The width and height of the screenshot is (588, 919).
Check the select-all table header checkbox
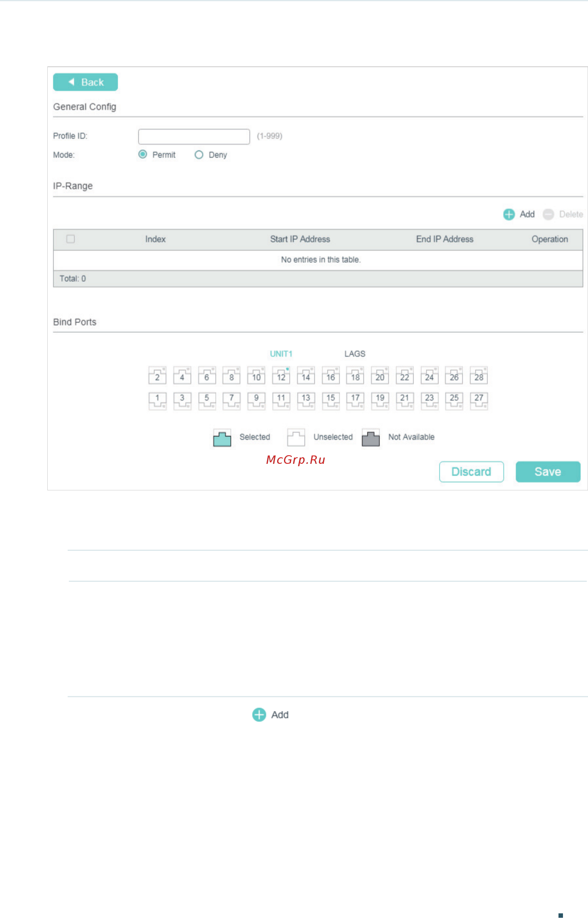pos(71,239)
